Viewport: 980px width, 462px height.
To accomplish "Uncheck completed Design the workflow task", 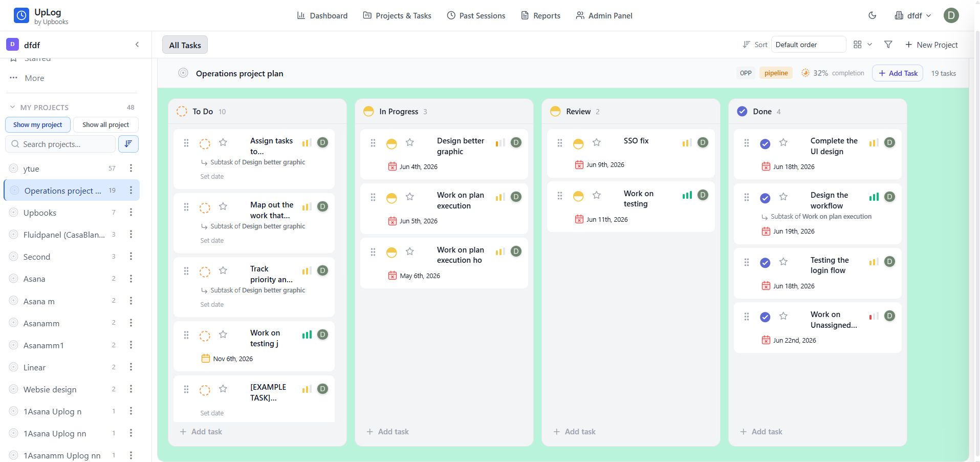I will (x=765, y=198).
